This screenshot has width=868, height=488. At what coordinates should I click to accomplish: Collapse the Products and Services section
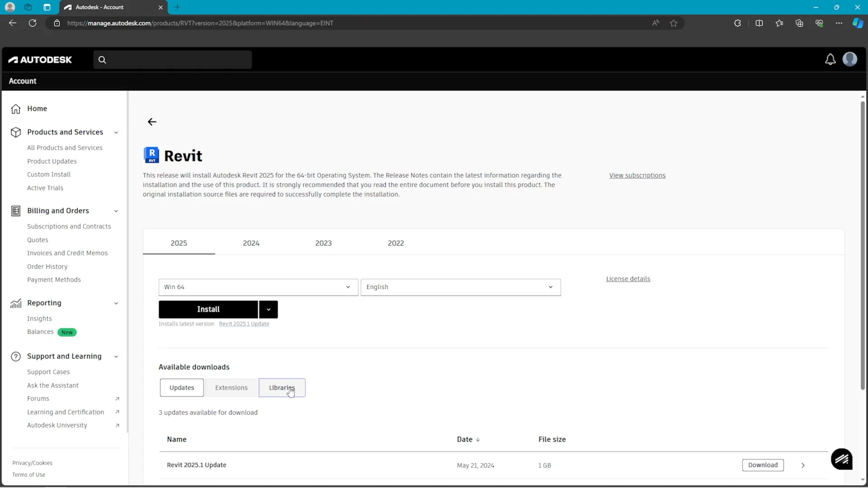(x=116, y=132)
